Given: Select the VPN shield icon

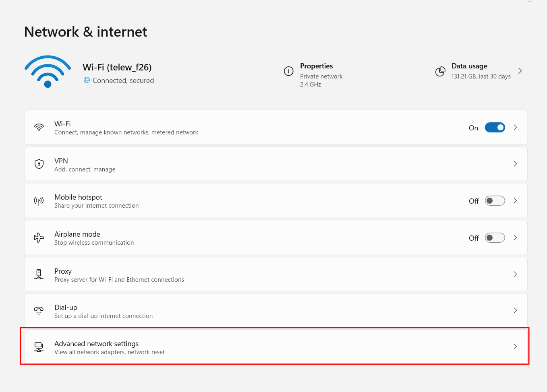Looking at the screenshot, I should pyautogui.click(x=39, y=164).
